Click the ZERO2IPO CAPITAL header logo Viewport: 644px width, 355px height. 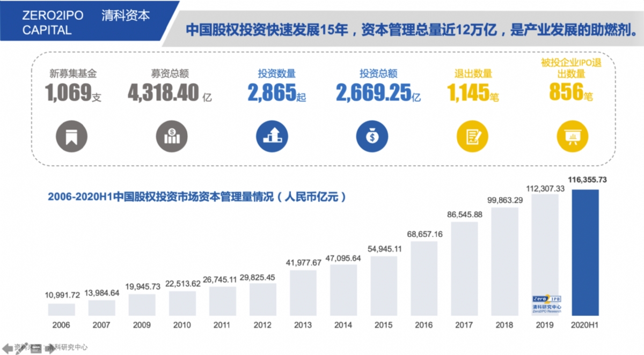click(x=53, y=23)
